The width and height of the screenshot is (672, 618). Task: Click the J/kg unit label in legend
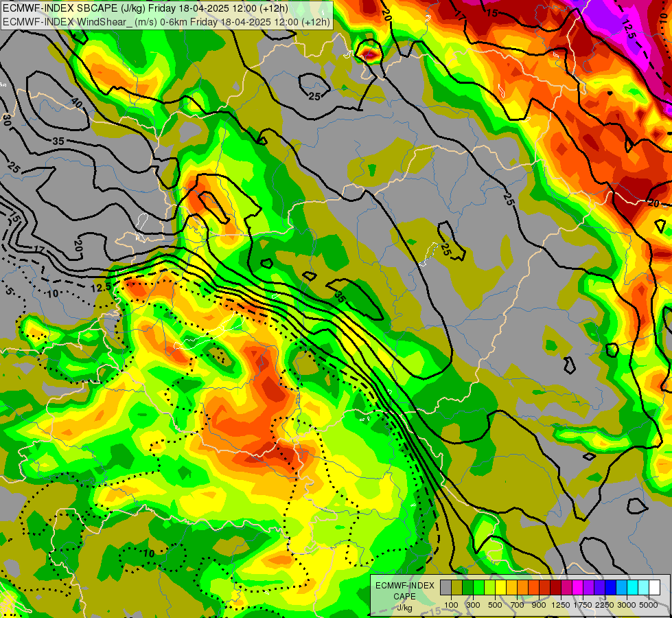point(404,608)
